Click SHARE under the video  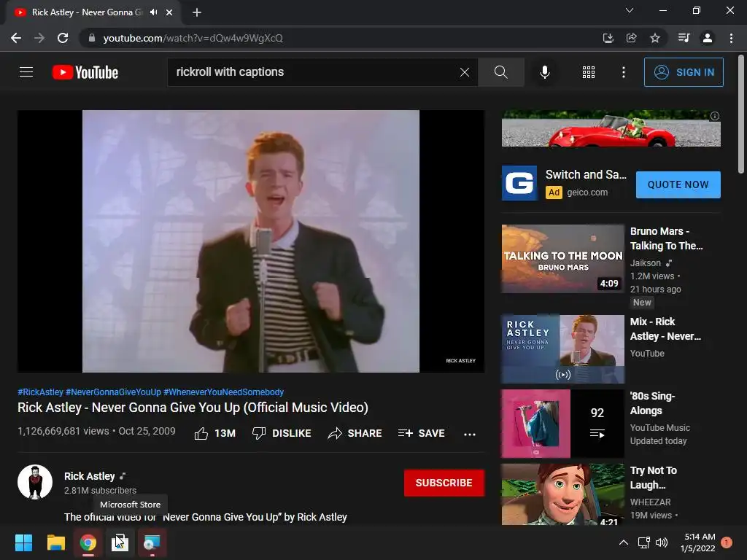click(355, 433)
